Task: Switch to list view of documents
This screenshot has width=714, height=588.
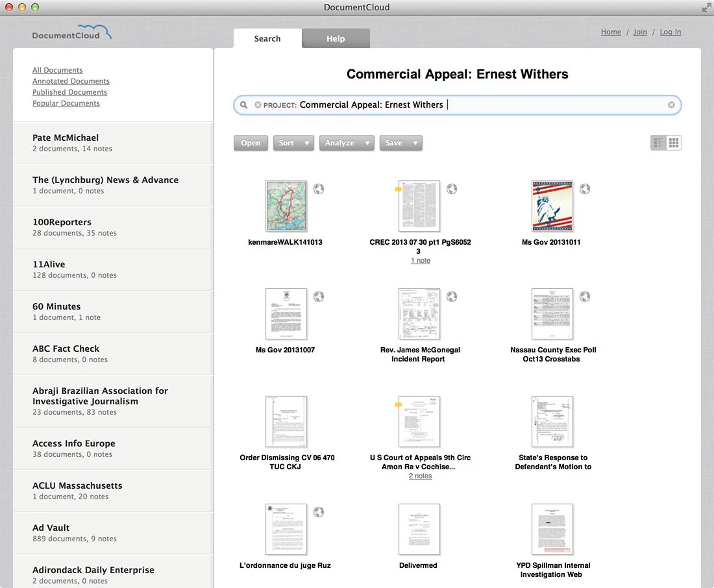Action: click(x=659, y=142)
